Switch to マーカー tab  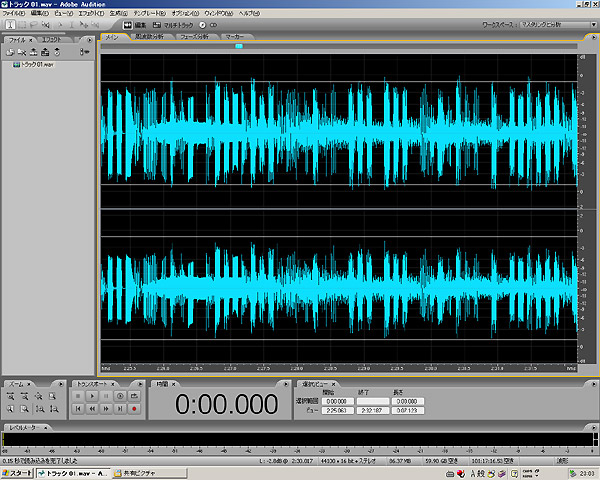(x=235, y=37)
